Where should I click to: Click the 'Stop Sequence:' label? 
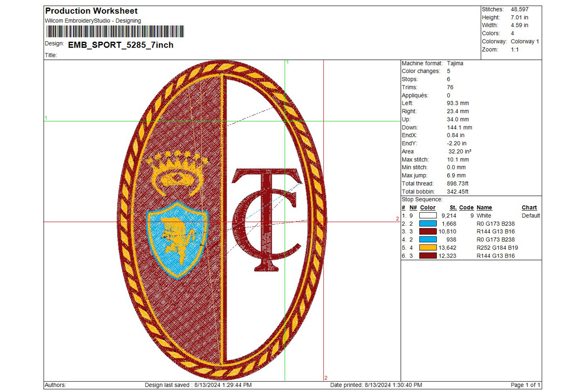click(x=422, y=199)
